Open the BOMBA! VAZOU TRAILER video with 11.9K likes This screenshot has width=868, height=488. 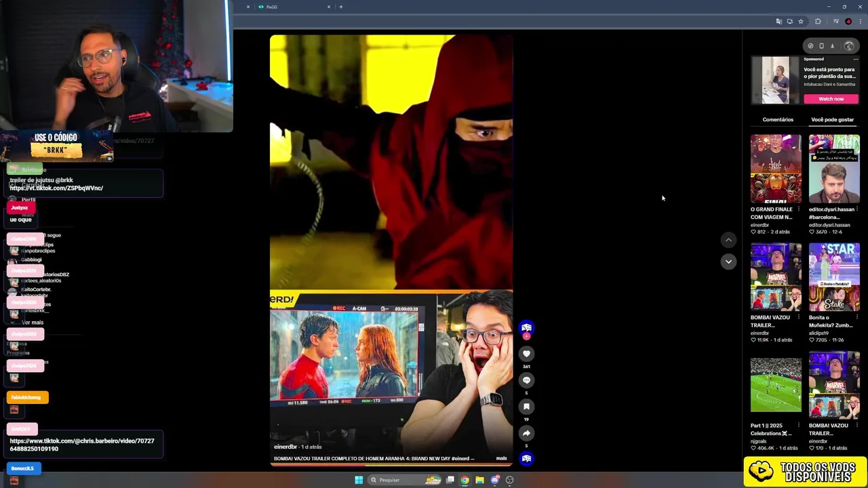click(776, 277)
